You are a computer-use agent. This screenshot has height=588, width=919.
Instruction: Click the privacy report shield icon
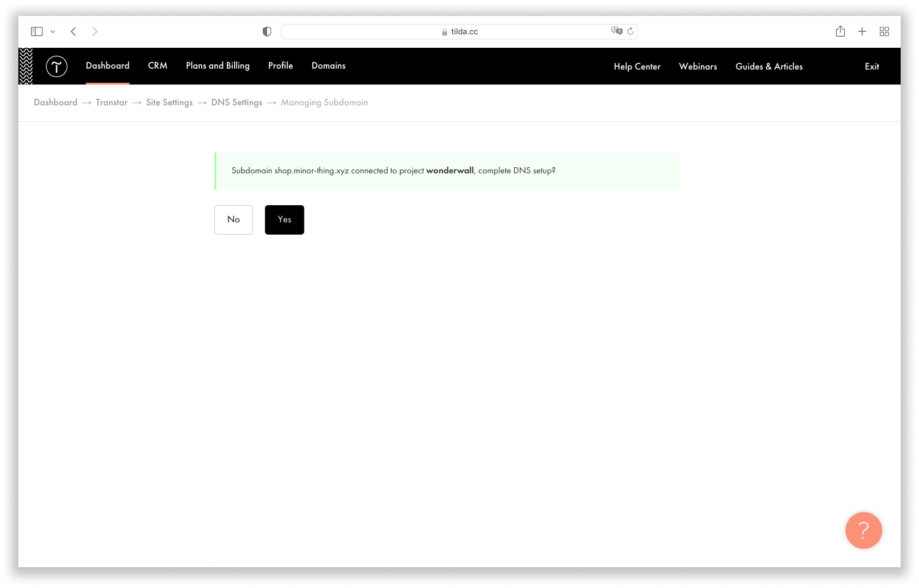267,31
